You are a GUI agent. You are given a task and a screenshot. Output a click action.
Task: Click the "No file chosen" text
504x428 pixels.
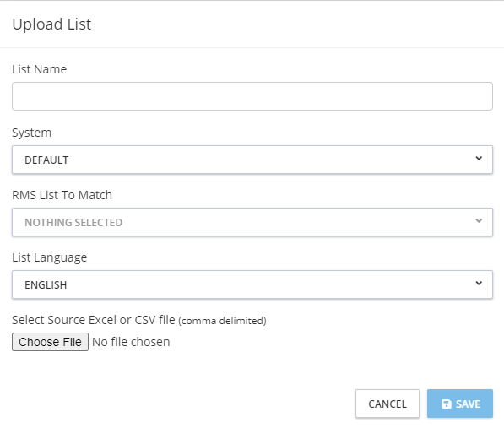[x=131, y=342]
